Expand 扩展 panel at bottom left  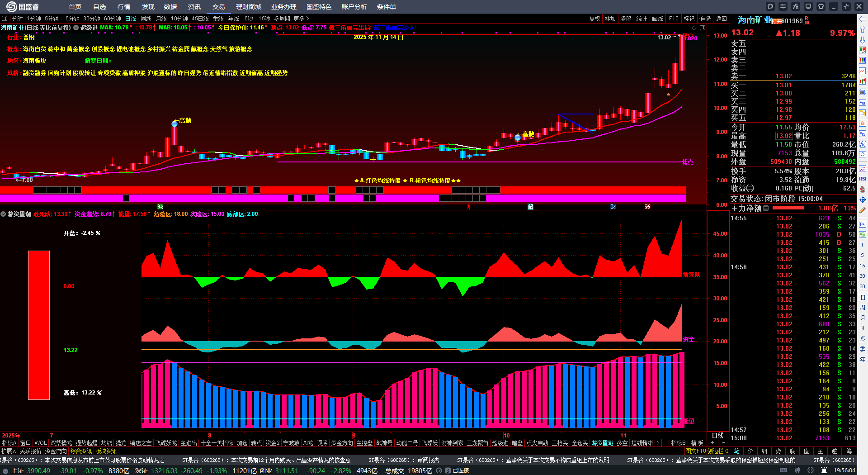[x=9, y=451]
